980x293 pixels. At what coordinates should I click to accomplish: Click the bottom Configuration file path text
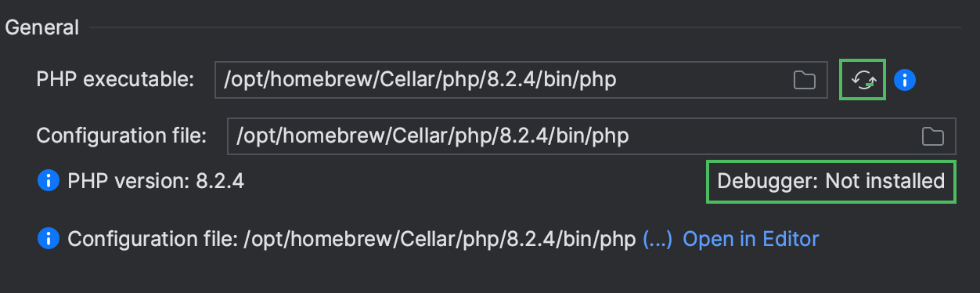pos(439,238)
